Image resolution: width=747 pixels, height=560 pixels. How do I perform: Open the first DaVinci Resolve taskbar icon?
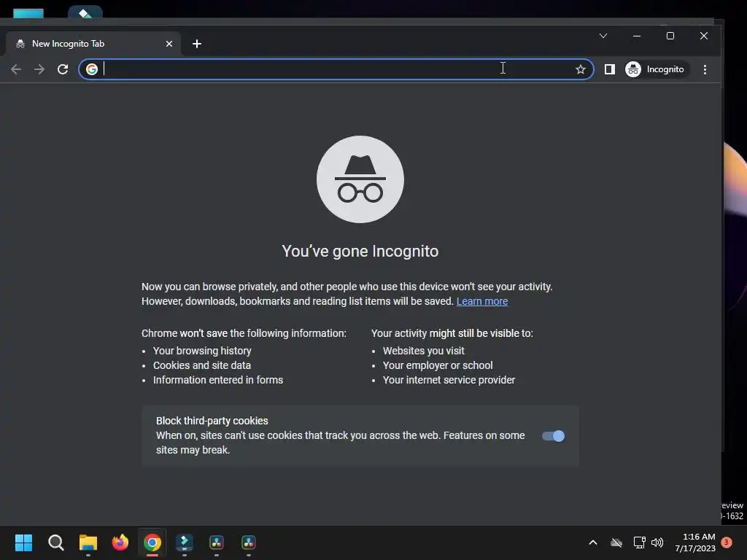click(216, 542)
